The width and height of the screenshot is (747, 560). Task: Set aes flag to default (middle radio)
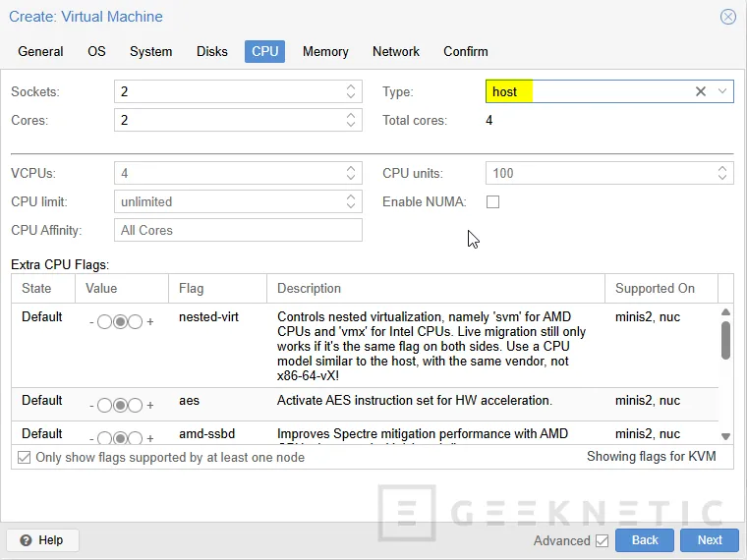[120, 405]
